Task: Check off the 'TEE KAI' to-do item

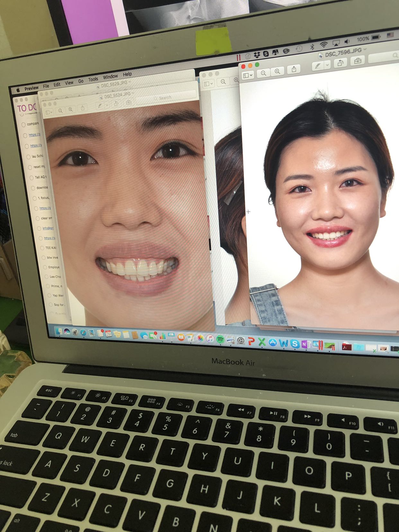Action: click(42, 248)
